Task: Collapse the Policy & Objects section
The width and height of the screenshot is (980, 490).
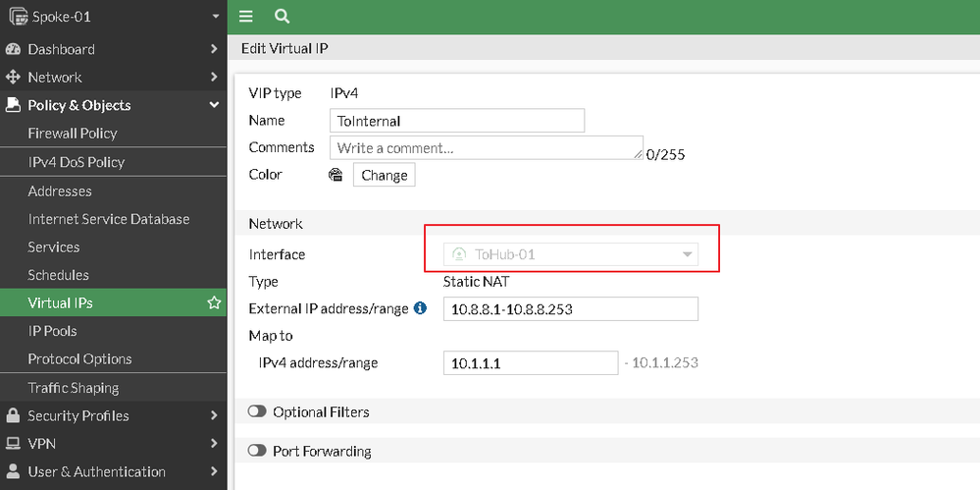Action: tap(214, 105)
